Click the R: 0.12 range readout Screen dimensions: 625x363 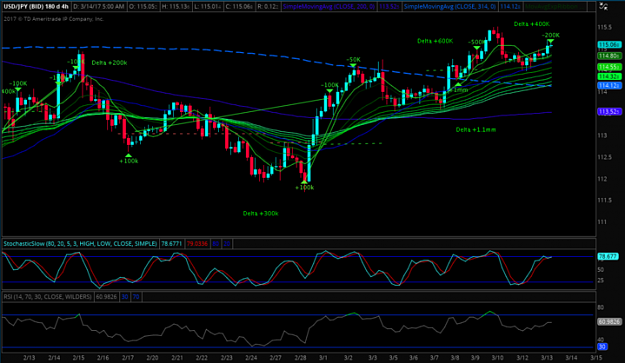tap(267, 6)
